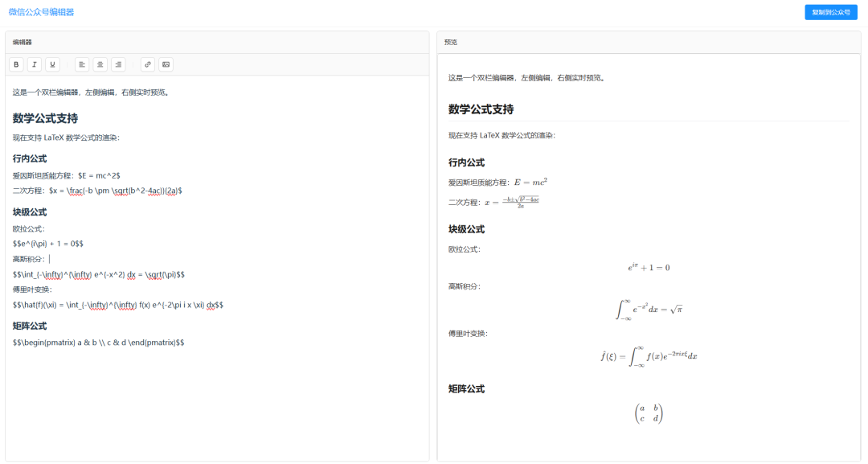The width and height of the screenshot is (868, 464).
Task: Click editor heading 矩阵公式
Action: tap(30, 326)
